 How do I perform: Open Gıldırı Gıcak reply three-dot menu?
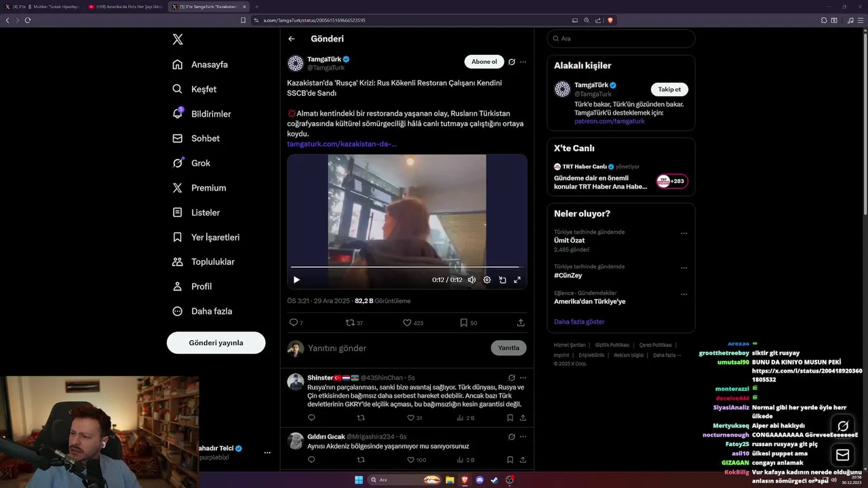(523, 436)
